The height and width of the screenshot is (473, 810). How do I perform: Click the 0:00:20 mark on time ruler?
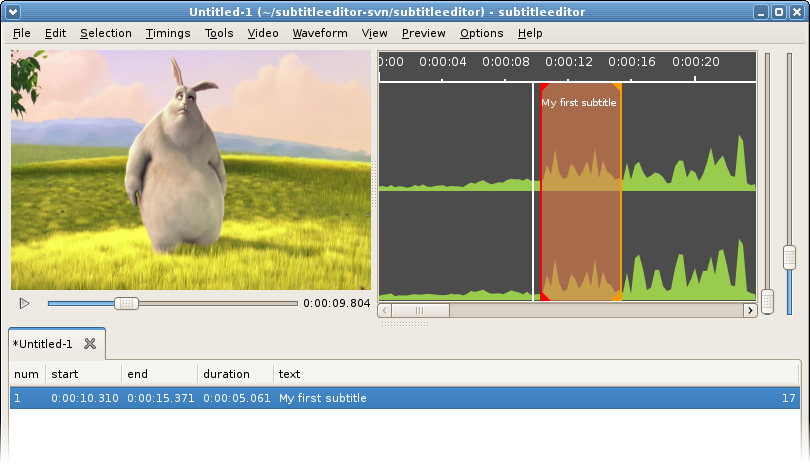(x=695, y=62)
